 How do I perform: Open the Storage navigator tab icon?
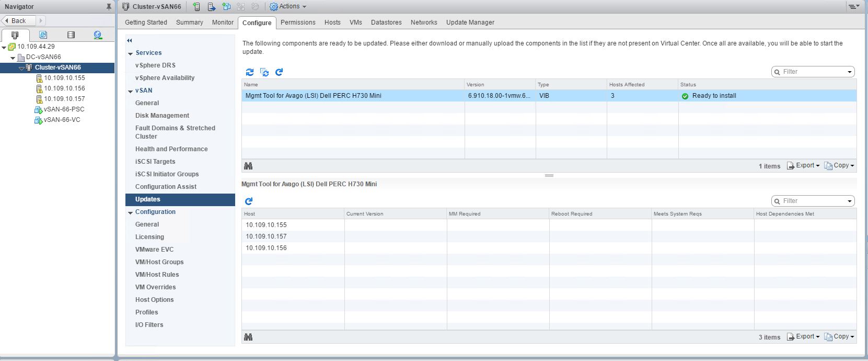(x=71, y=35)
